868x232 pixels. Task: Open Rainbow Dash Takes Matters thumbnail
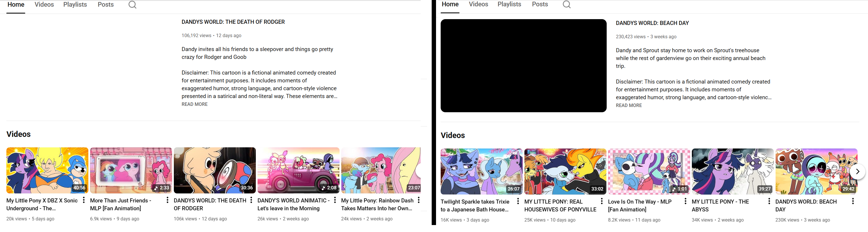coord(381,170)
